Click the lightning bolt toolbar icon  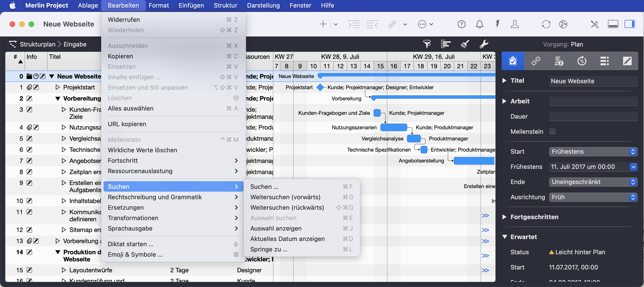point(497,24)
